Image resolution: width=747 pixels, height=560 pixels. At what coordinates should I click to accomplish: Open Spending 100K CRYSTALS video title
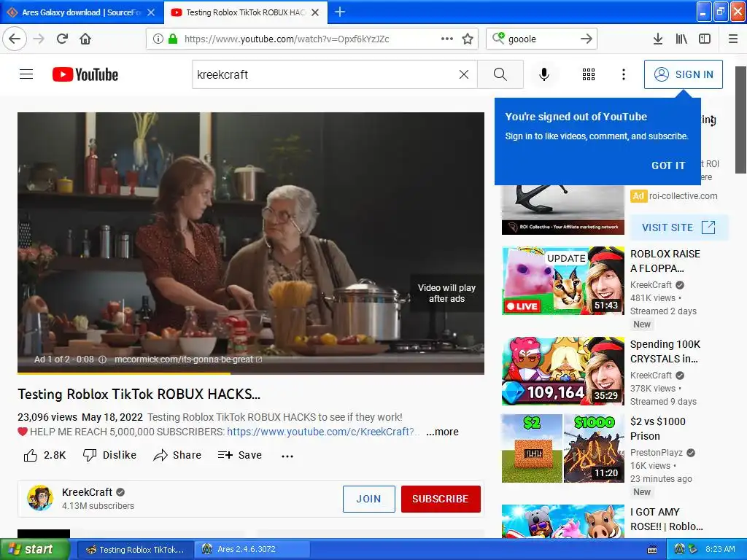coord(665,351)
